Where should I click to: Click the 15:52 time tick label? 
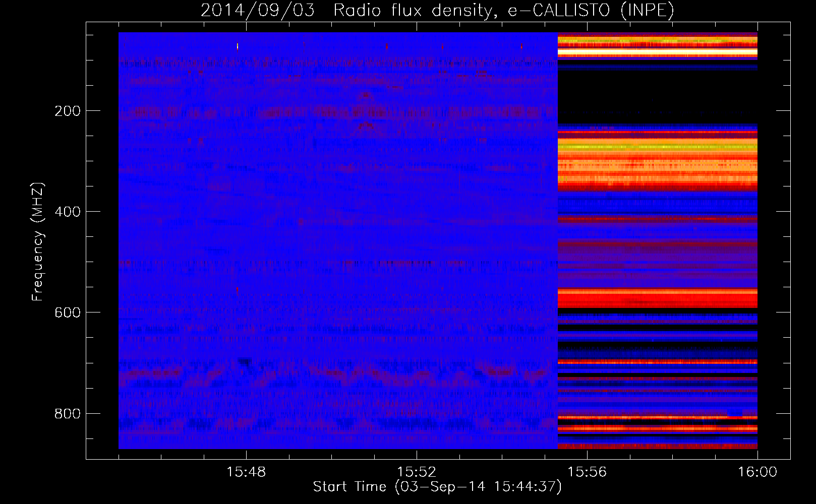[x=417, y=472]
